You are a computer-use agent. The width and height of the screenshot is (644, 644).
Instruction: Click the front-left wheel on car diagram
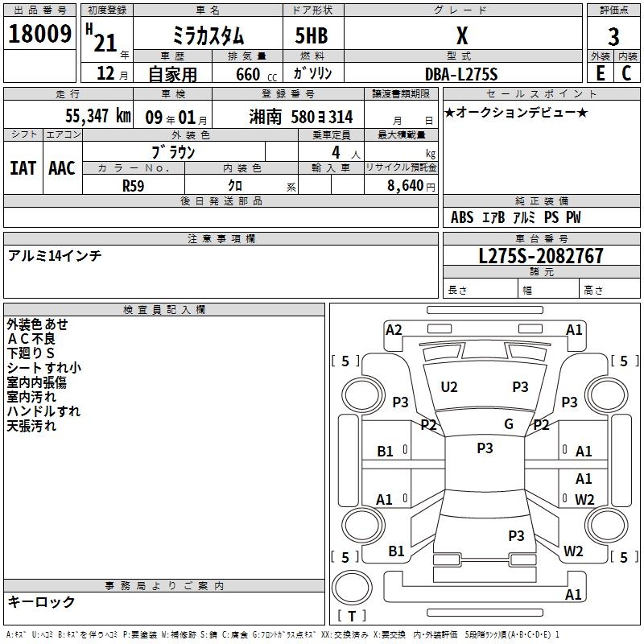tap(362, 395)
